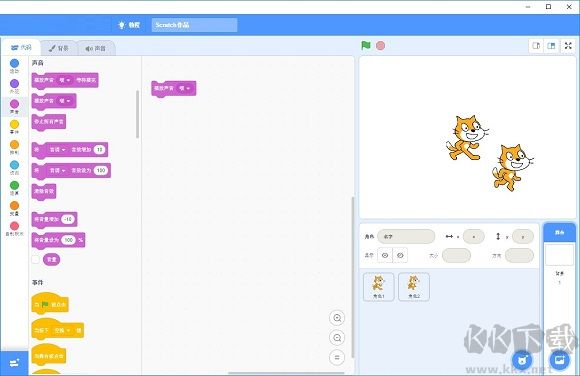This screenshot has width=580, height=376.
Task: Click the project title field Scratch作品
Action: [194, 25]
